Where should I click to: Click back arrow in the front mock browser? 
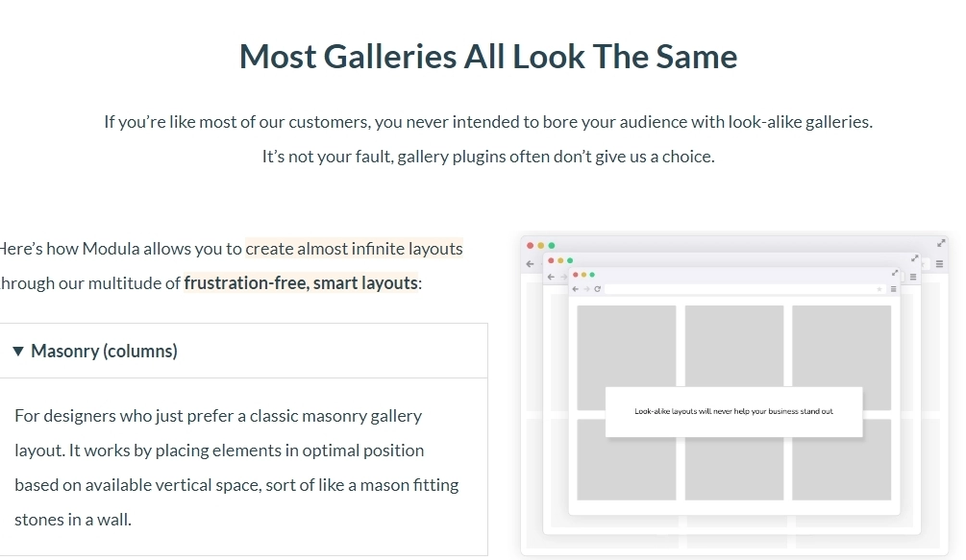[x=576, y=289]
